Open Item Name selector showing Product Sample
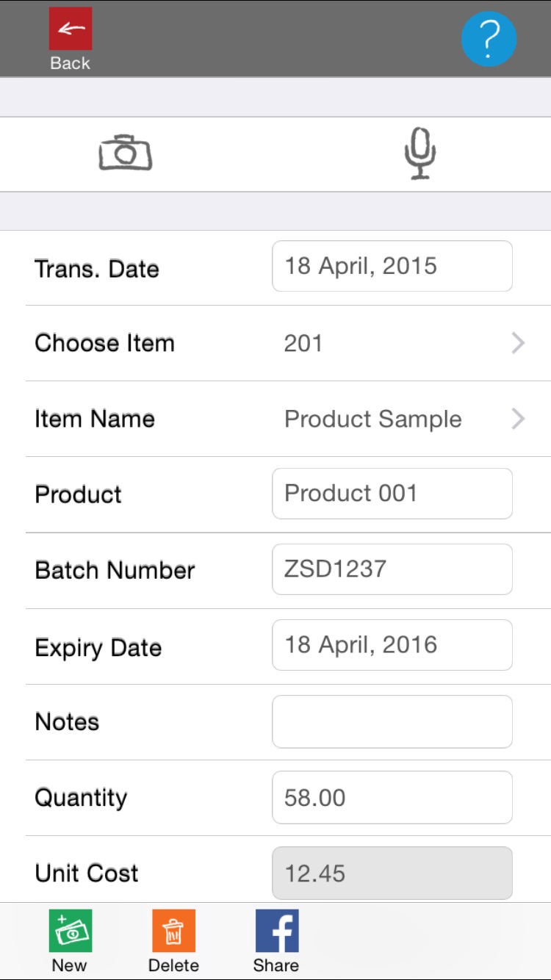 373,419
